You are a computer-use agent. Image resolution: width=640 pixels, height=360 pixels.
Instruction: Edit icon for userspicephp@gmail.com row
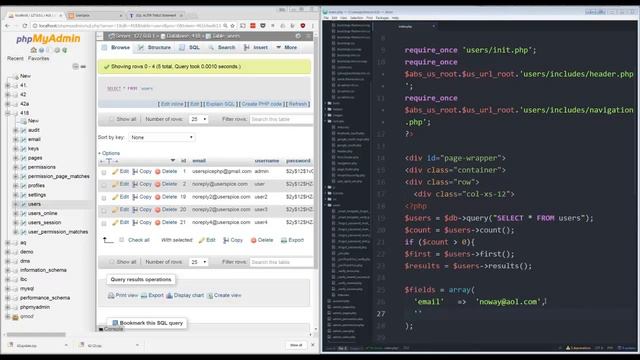click(x=115, y=172)
